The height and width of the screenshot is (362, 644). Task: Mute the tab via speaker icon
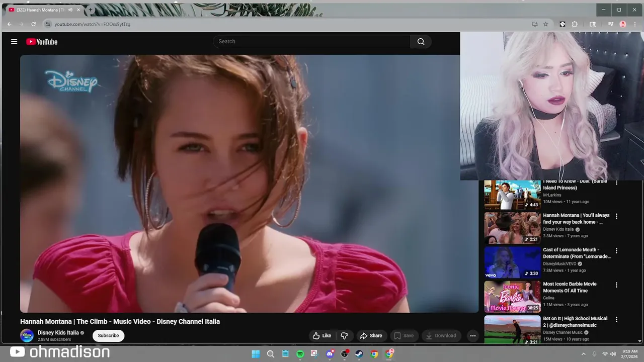point(70,10)
